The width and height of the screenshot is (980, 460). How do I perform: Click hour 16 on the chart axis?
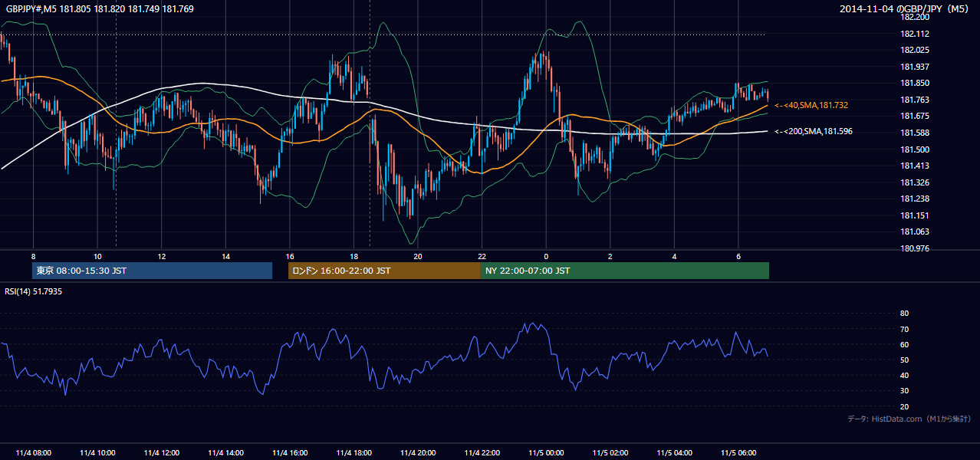[x=290, y=256]
